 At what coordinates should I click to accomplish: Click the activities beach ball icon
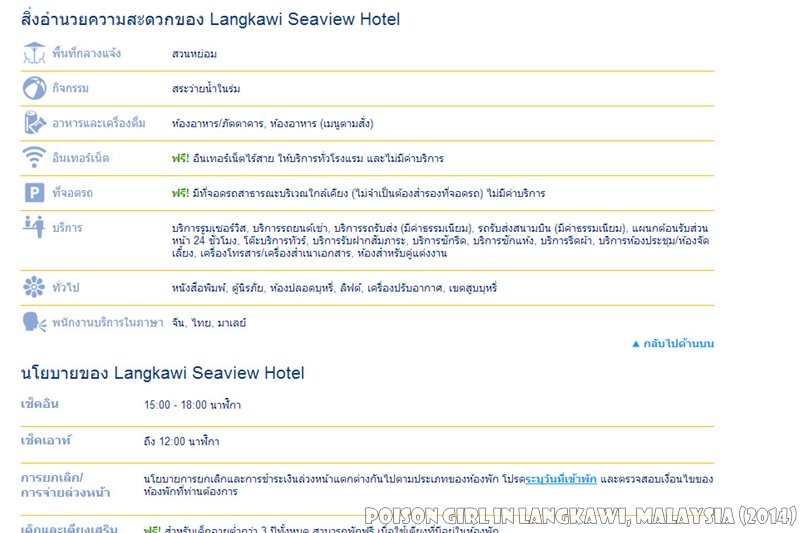34,88
